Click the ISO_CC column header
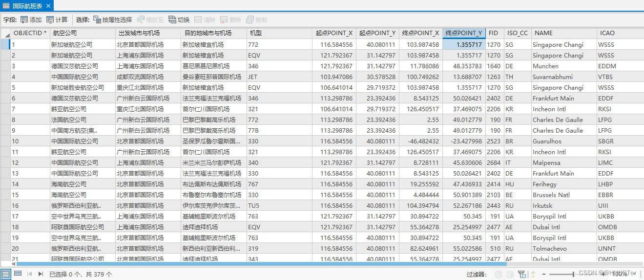Screen dimensions: 644x280 coord(517,33)
